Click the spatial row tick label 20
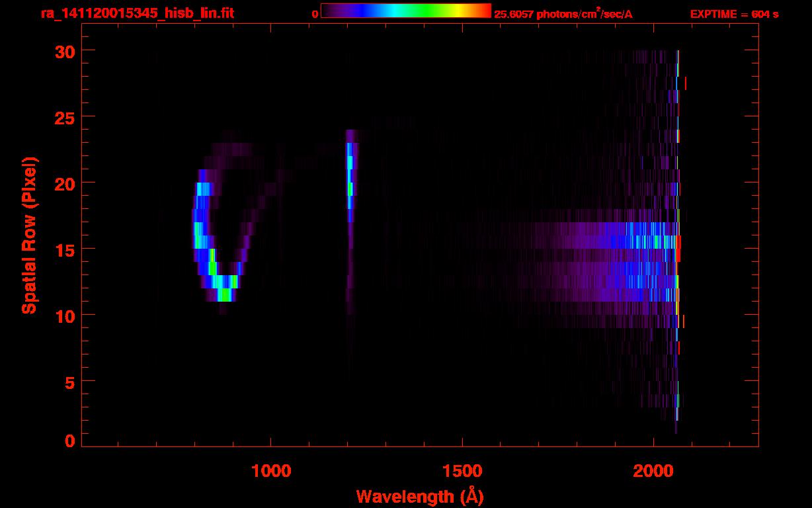Viewport: 812px width, 508px height. [x=65, y=183]
